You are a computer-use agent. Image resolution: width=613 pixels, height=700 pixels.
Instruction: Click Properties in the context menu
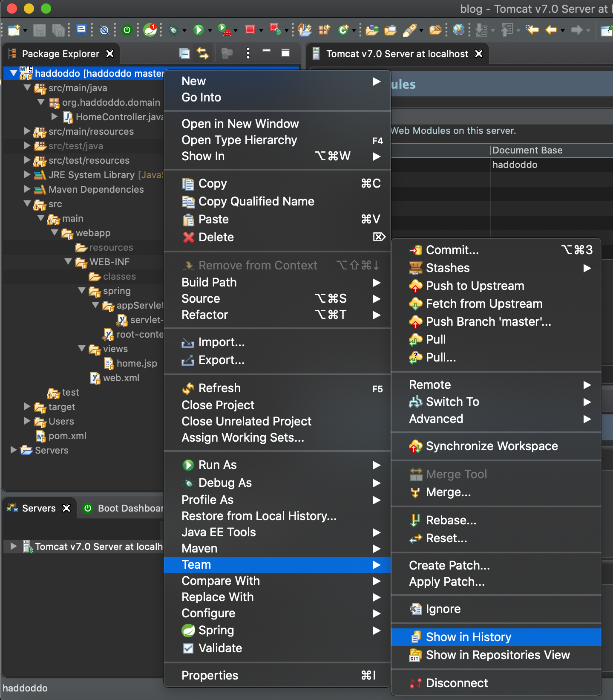pos(277,675)
